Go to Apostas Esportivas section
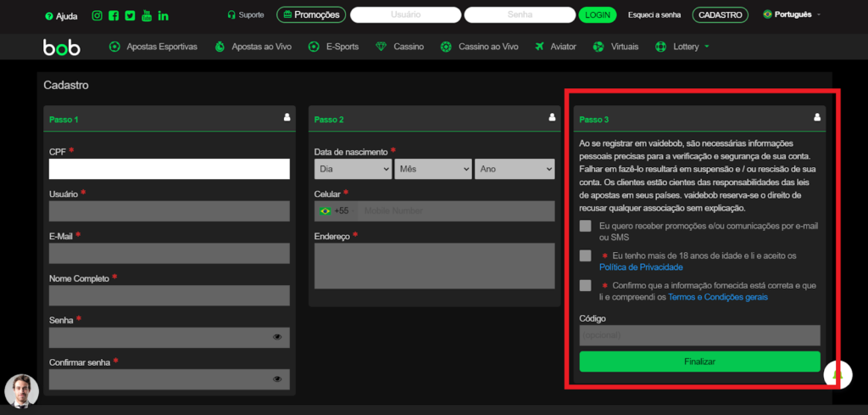Screen dimensions: 868x415 pyautogui.click(x=153, y=47)
